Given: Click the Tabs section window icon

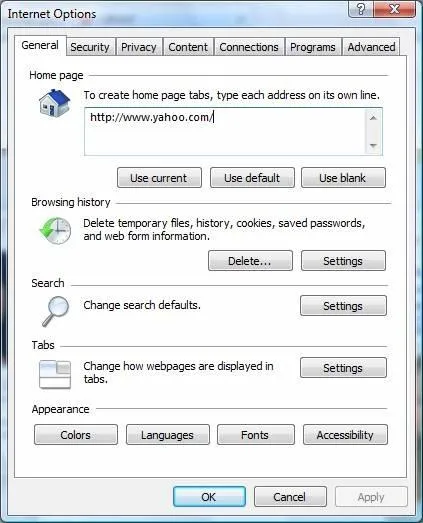Looking at the screenshot, I should 55,374.
